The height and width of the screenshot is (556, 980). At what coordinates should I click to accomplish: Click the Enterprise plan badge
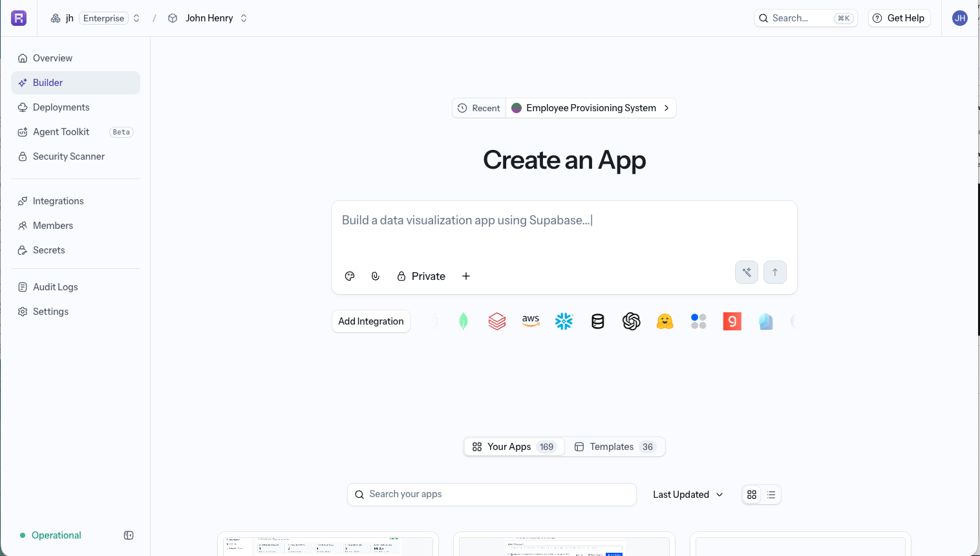pos(103,18)
